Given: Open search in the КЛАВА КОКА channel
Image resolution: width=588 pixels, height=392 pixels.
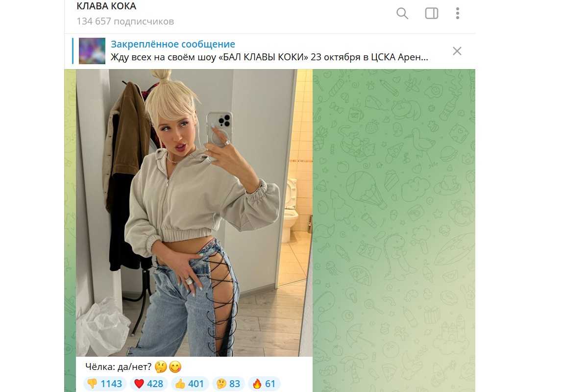Looking at the screenshot, I should (x=402, y=13).
